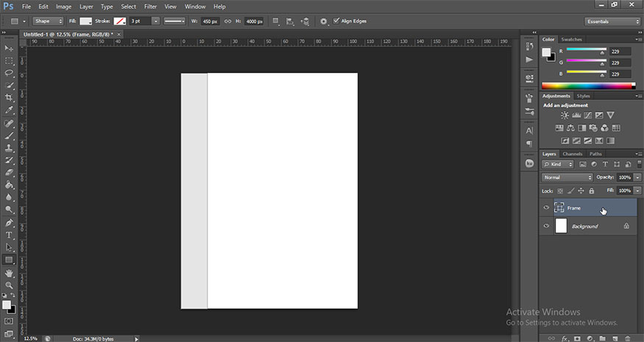Open the layer filter Kind dropdown

click(557, 164)
